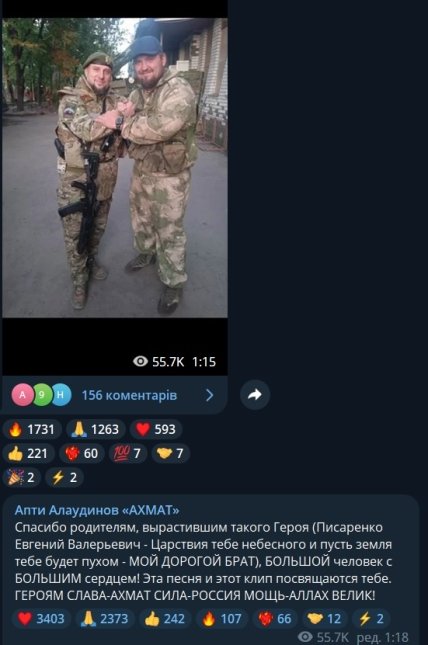Click the thumbs up reaction with 242
The width and height of the screenshot is (428, 645).
pos(165,619)
